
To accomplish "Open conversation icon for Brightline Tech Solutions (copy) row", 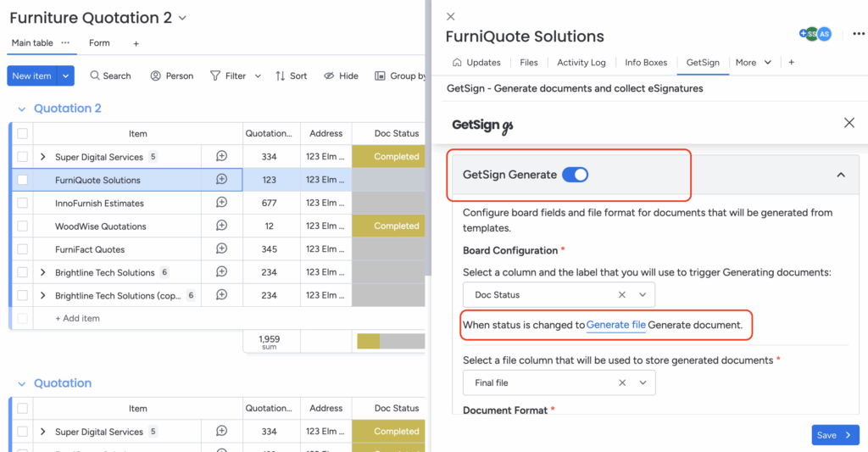I will (x=221, y=295).
